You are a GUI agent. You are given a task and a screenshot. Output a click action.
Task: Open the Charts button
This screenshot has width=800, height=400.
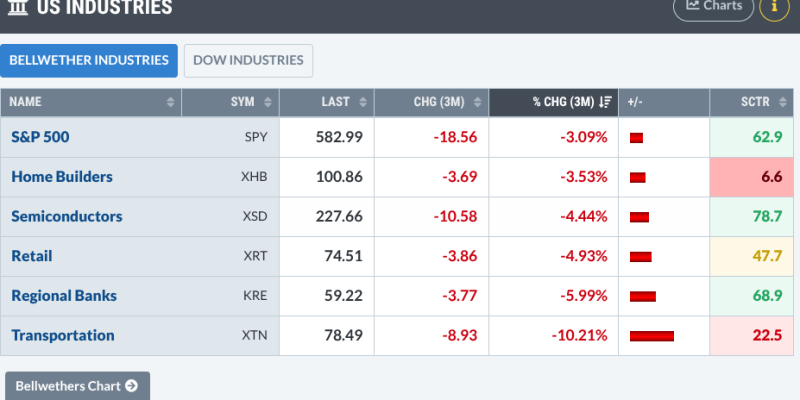[x=713, y=7]
